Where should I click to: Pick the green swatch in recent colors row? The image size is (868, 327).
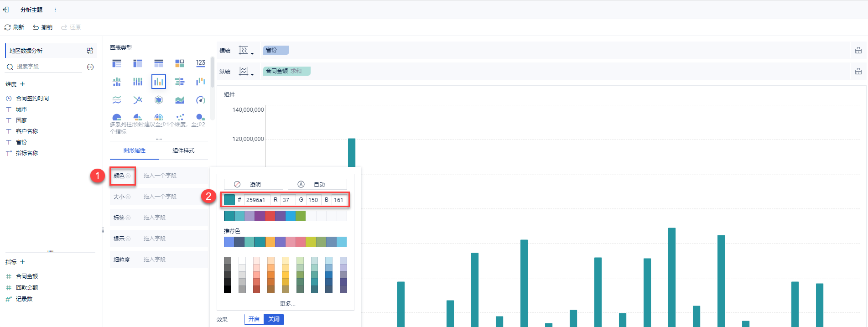tap(301, 216)
